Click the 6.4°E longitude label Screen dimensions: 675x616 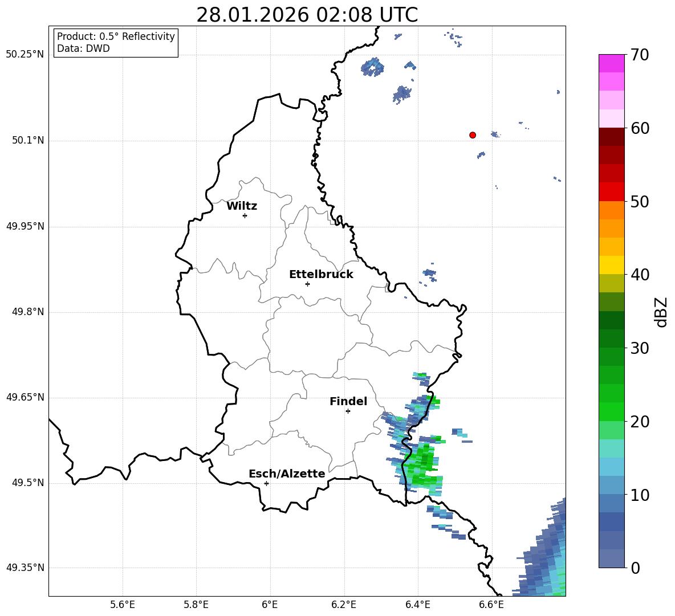[x=417, y=605]
